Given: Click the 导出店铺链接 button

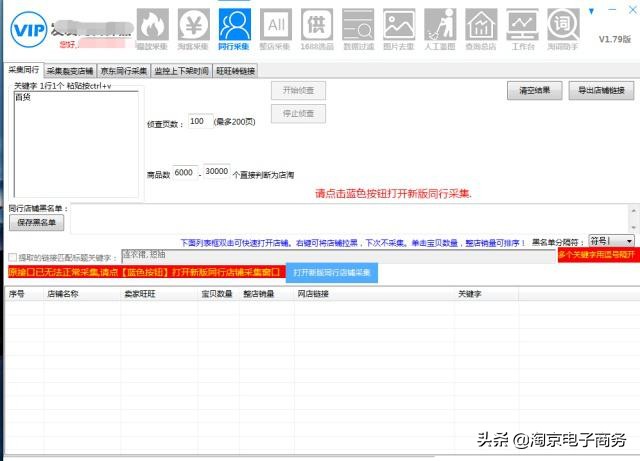Looking at the screenshot, I should [601, 90].
